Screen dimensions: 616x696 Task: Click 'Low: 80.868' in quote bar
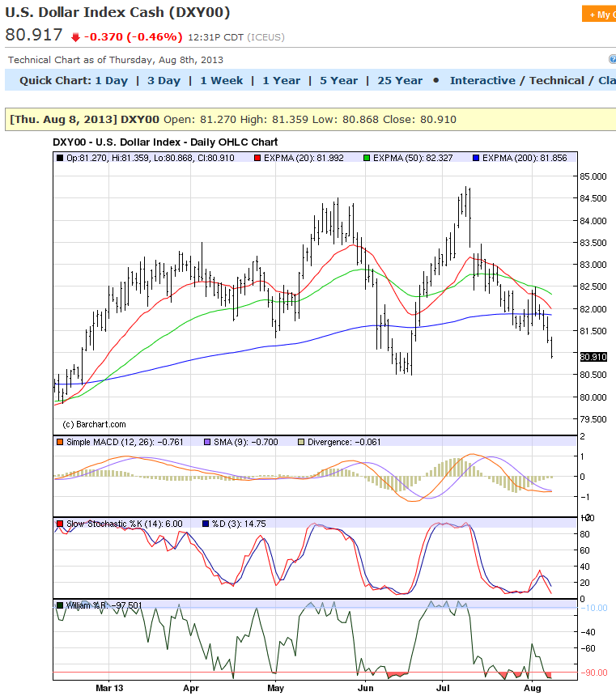tap(346, 120)
